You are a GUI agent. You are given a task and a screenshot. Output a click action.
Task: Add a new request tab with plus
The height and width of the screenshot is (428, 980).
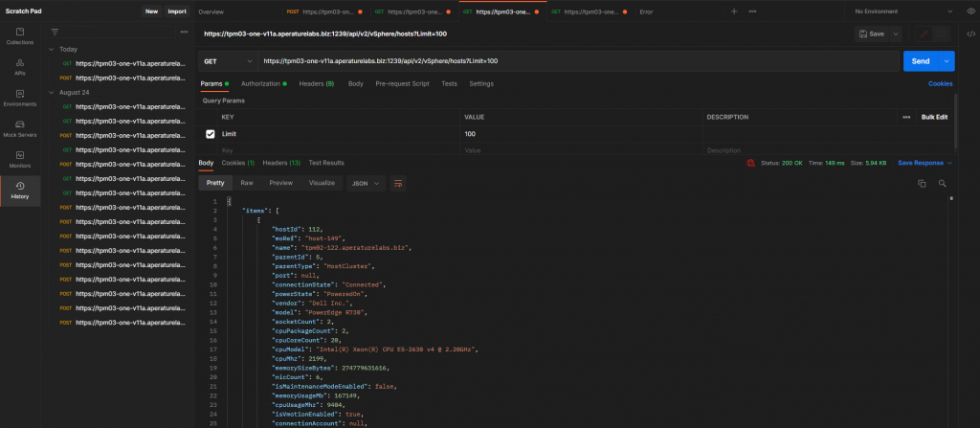(x=734, y=11)
